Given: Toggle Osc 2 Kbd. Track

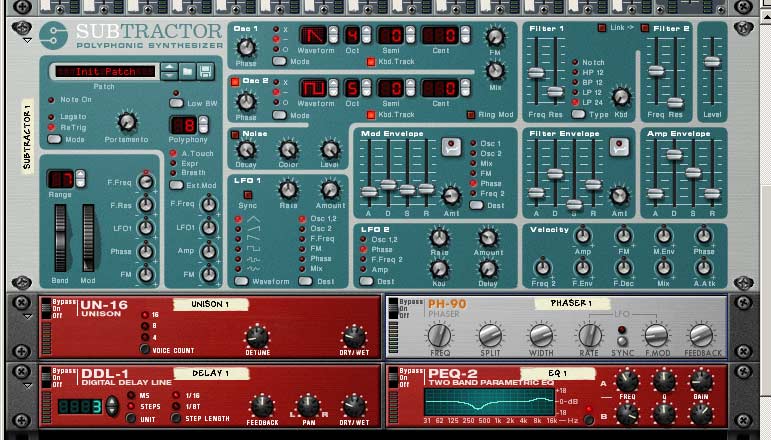Looking at the screenshot, I should pos(371,115).
